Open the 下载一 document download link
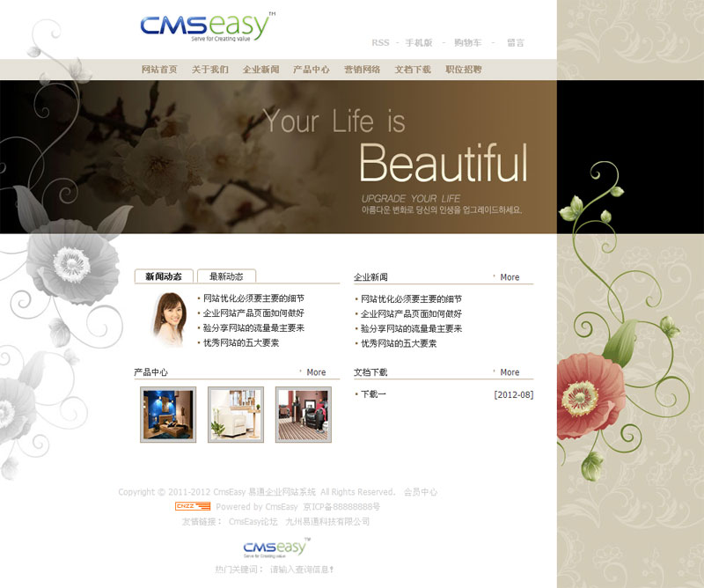Viewport: 704px width, 588px height. [x=373, y=394]
